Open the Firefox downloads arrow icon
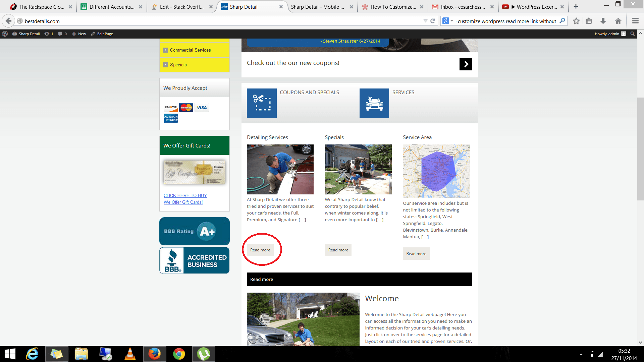Screen dimensions: 644x362 [603, 21]
